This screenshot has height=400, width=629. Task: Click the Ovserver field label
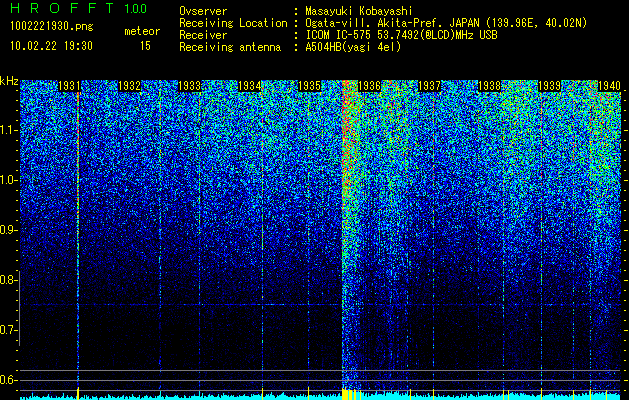tap(203, 11)
